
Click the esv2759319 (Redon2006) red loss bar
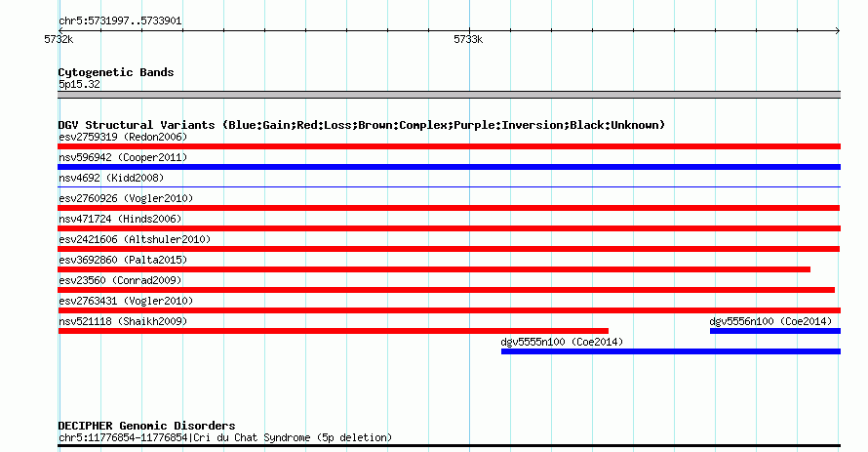pyautogui.click(x=449, y=146)
